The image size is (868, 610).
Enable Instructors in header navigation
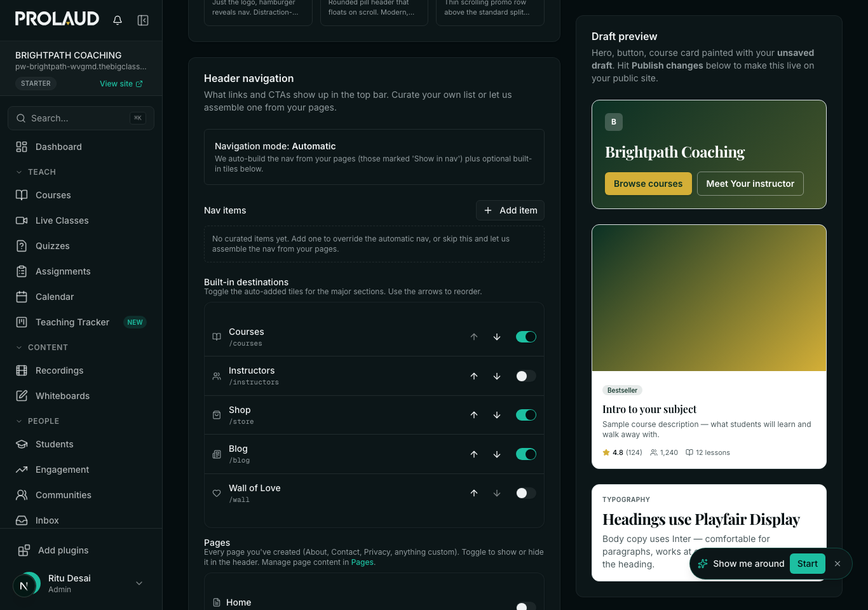coord(526,376)
